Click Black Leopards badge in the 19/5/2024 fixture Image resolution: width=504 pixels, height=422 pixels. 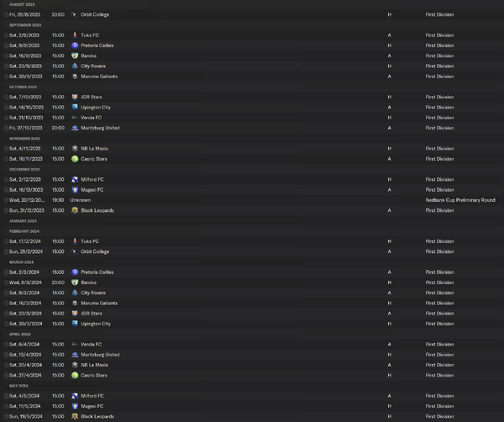[x=75, y=416]
